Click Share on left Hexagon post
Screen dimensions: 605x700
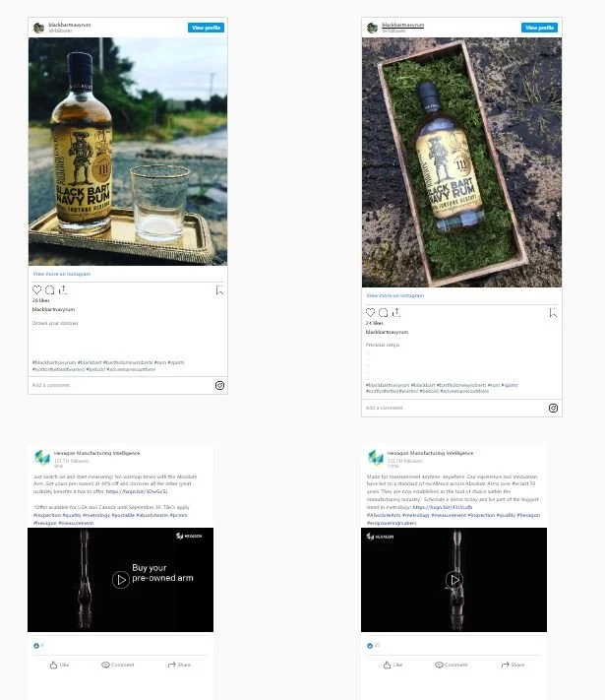[179, 665]
